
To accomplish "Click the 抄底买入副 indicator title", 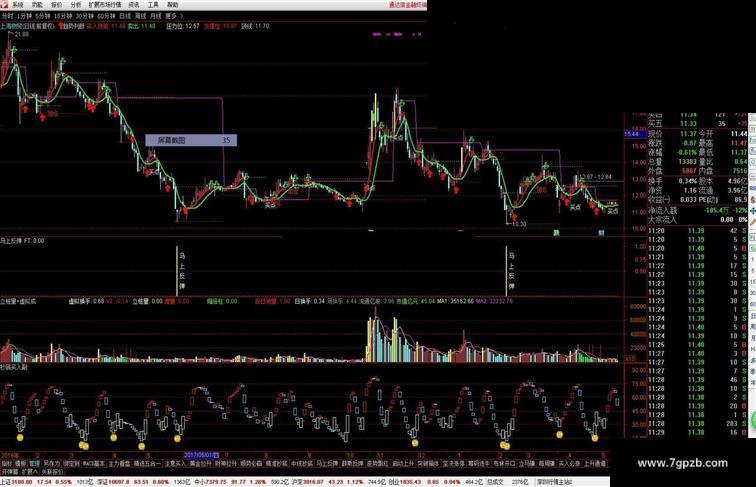I will point(14,367).
